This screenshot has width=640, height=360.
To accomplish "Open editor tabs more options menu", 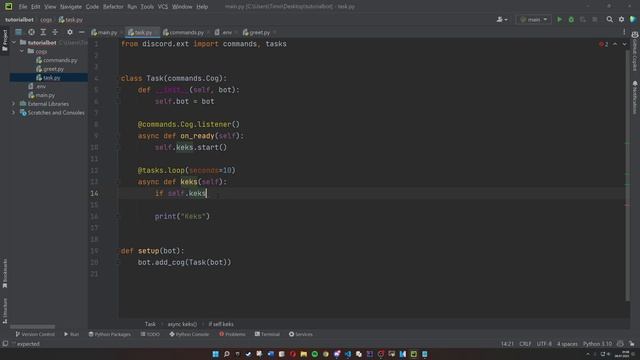I will click(624, 32).
